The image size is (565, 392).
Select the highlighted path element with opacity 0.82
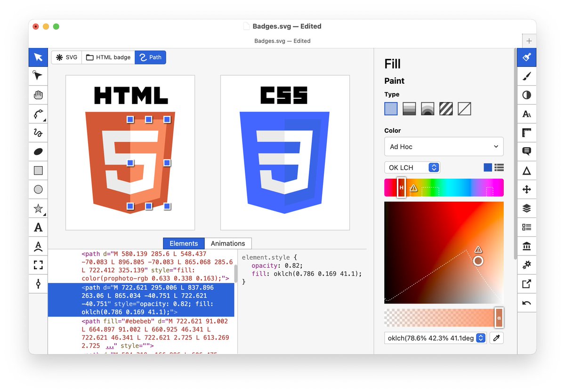141,300
